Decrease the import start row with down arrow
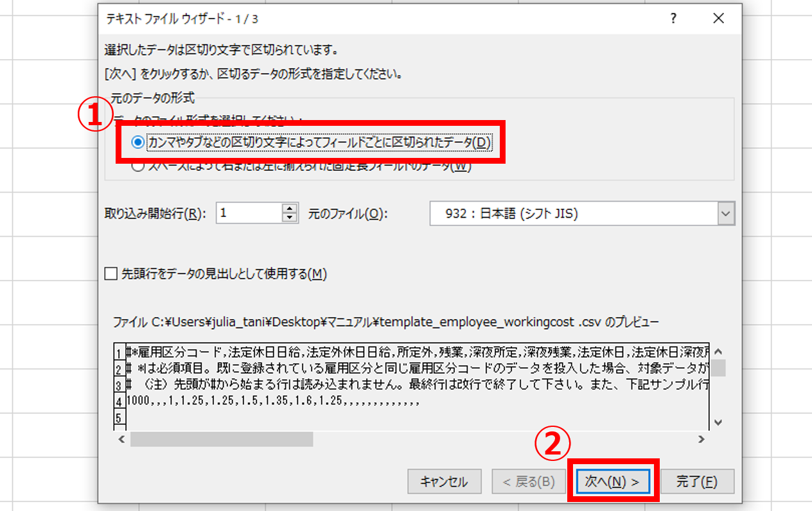Image resolution: width=812 pixels, height=511 pixels. pyautogui.click(x=291, y=218)
